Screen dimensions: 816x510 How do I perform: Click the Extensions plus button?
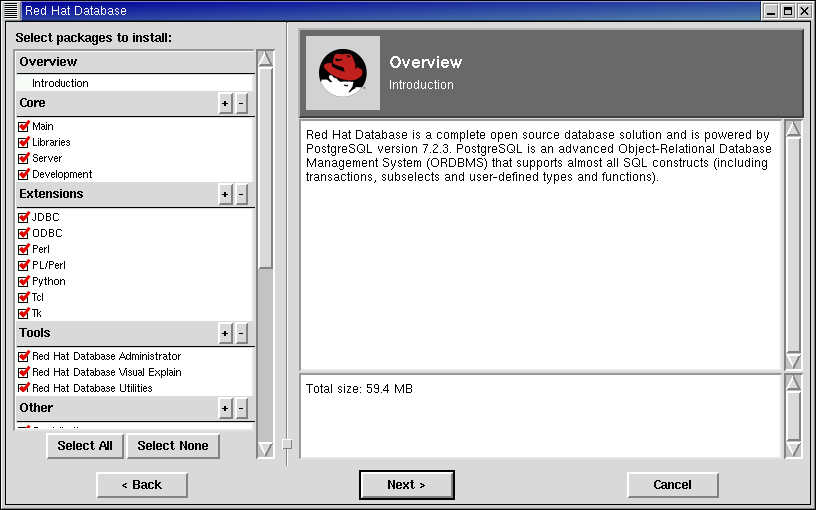click(x=225, y=195)
